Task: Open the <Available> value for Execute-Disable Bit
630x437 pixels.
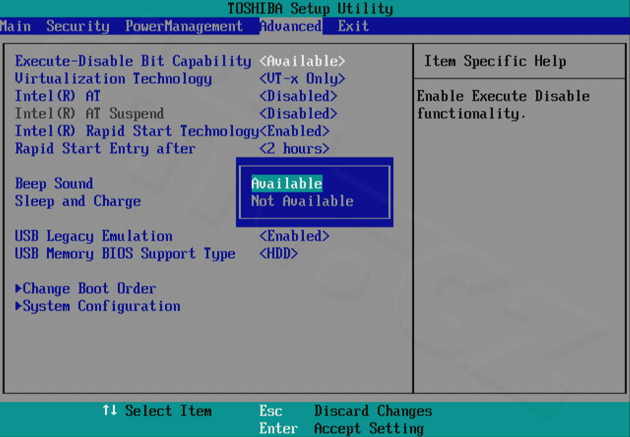Action: (x=302, y=61)
